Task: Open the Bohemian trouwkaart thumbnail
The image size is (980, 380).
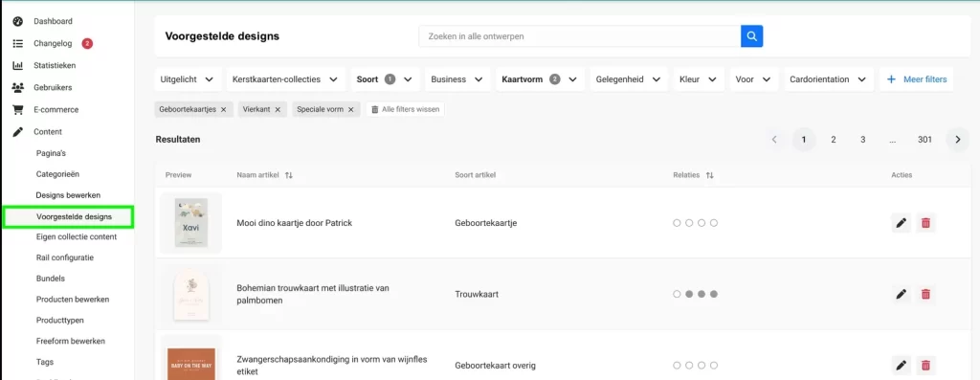Action: [x=190, y=294]
